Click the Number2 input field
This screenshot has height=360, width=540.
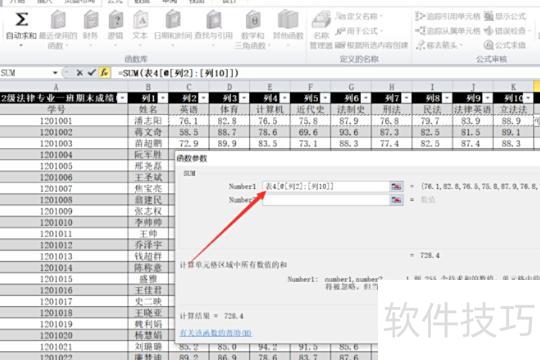(x=326, y=200)
